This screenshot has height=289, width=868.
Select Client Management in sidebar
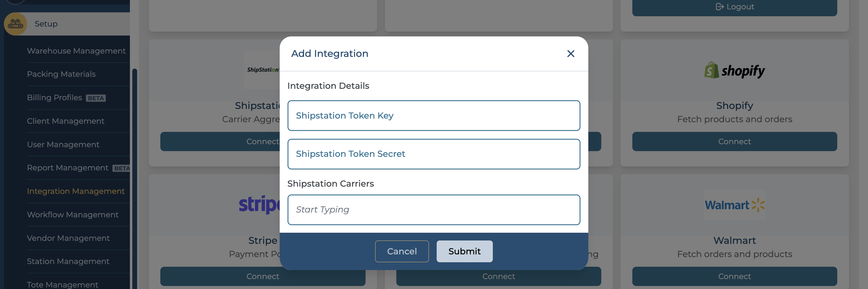coord(66,121)
